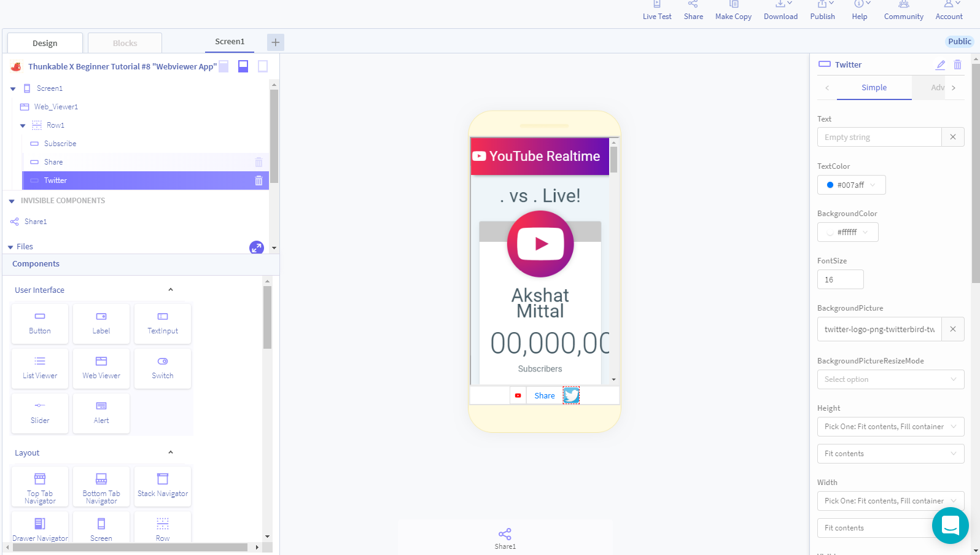Open the BackgroundPictureResizeMode dropdown
This screenshot has width=980, height=555.
[x=890, y=379]
